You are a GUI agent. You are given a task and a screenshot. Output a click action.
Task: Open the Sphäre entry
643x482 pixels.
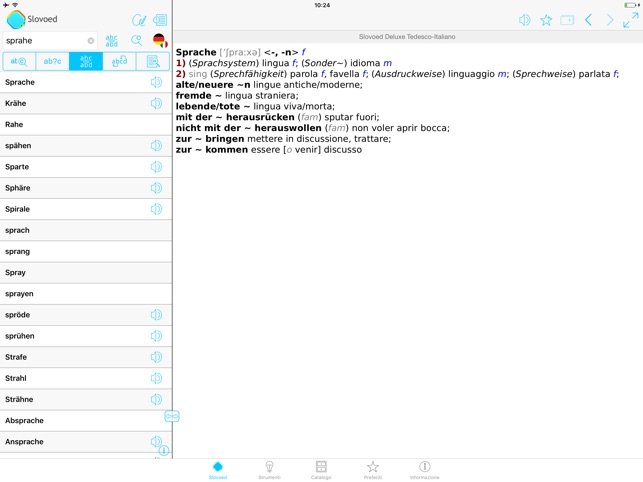[x=86, y=188]
